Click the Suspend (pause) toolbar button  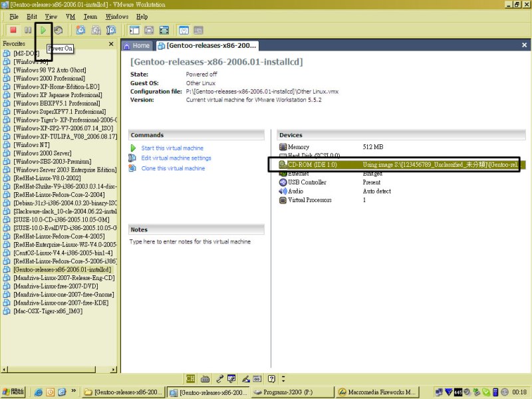pos(28,30)
